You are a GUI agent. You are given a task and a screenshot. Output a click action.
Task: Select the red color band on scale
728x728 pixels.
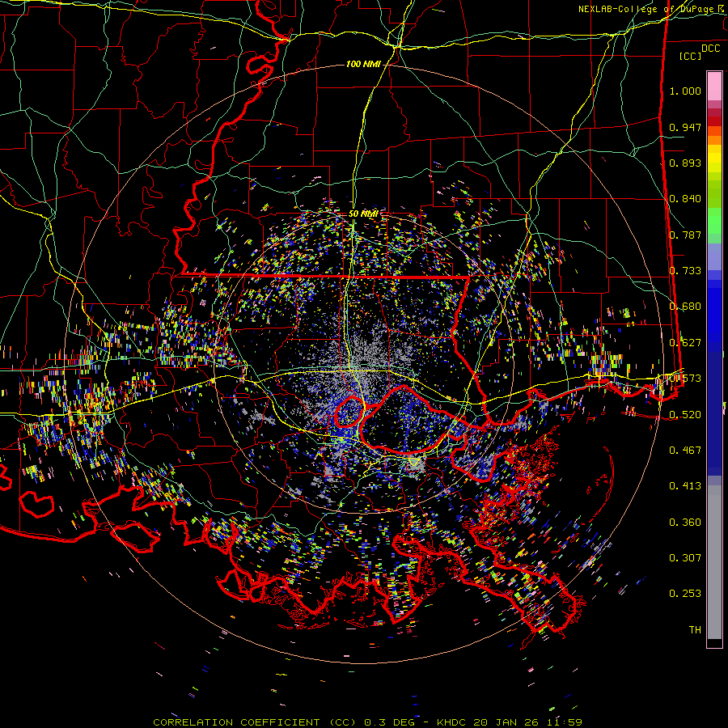[x=714, y=121]
